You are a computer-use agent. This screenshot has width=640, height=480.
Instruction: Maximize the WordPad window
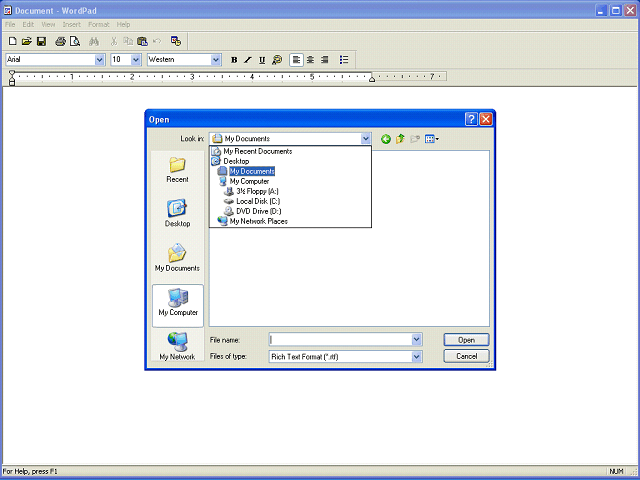[616, 11]
